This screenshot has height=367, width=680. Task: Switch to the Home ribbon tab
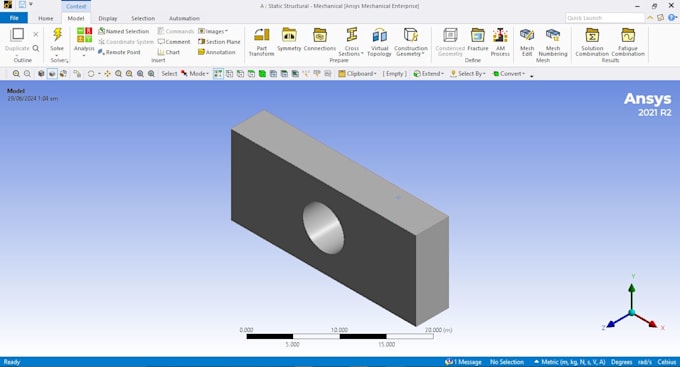[46, 18]
